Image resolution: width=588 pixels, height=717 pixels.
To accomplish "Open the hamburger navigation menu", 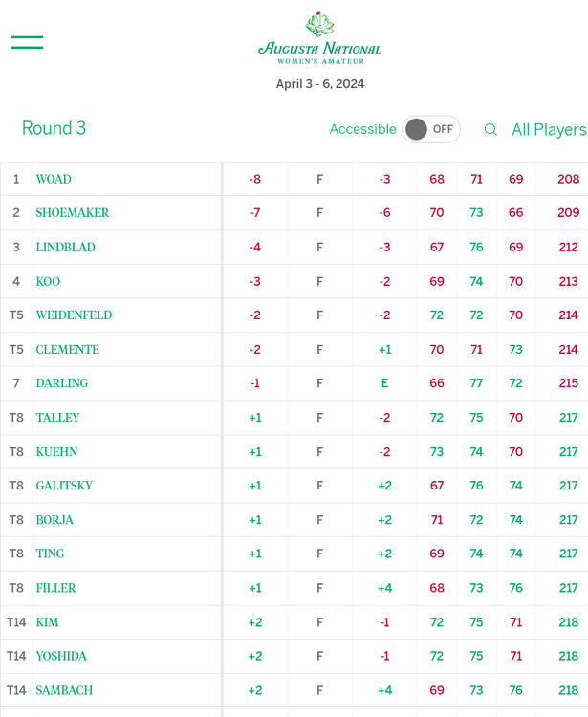I will pos(27,41).
